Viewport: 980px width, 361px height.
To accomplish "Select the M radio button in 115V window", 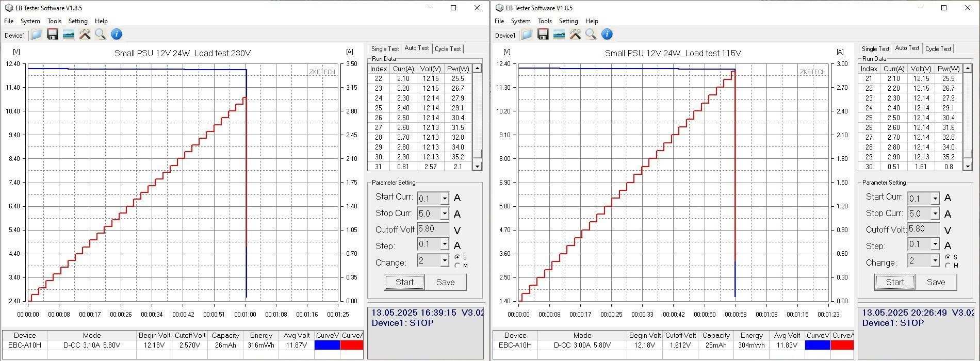I will 948,266.
